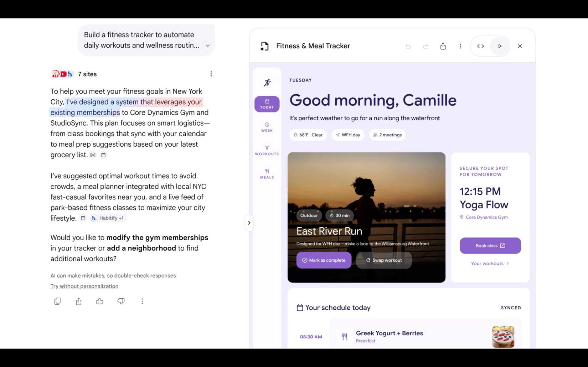This screenshot has width=588, height=367.
Task: Click the Good morning, Camille heading
Action: click(x=373, y=100)
